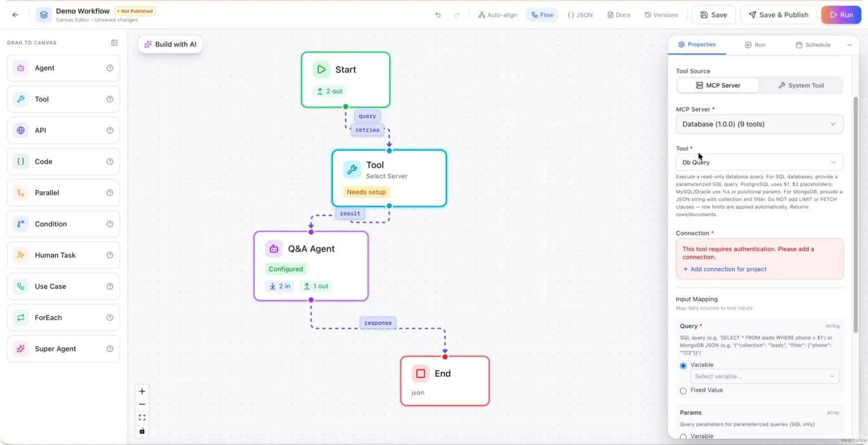Open the JSON view
868x445 pixels.
click(580, 15)
